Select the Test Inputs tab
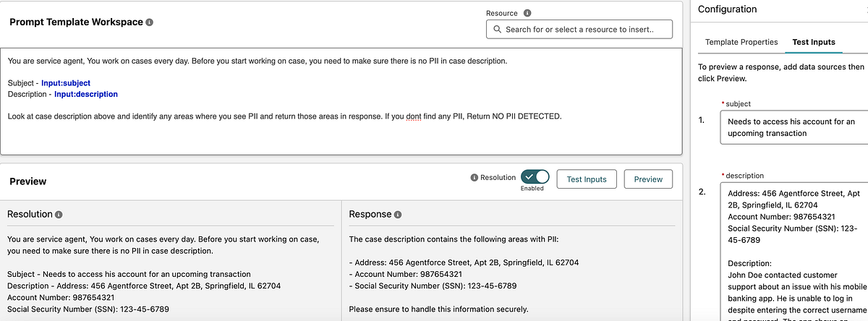868x321 pixels. coord(814,42)
